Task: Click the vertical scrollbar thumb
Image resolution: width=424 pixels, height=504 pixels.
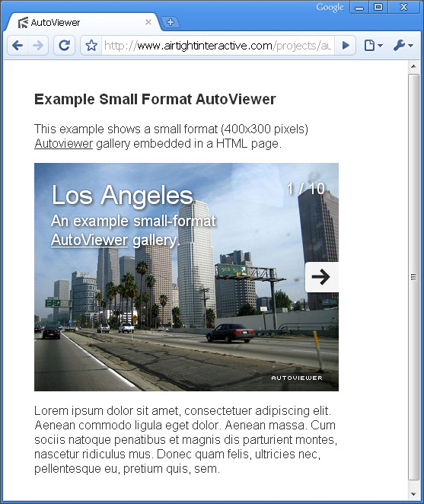Action: tap(413, 277)
